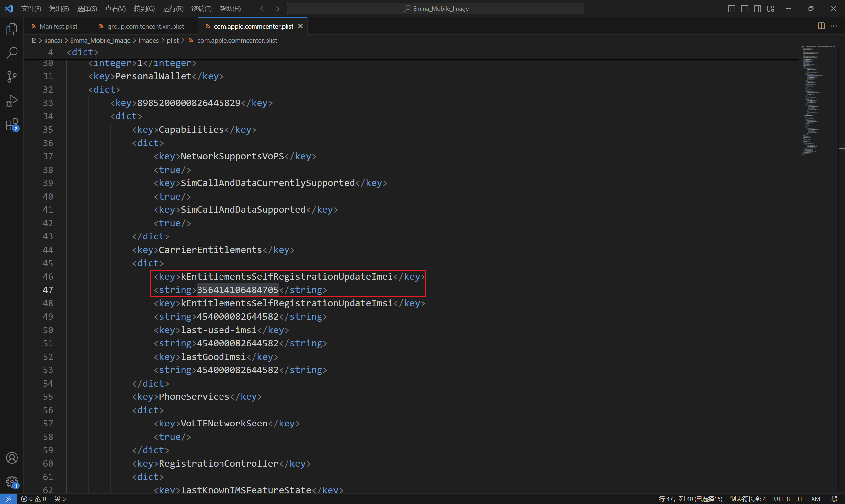Open the 终端(T) menu
Screen dimensions: 845x504
pos(201,9)
